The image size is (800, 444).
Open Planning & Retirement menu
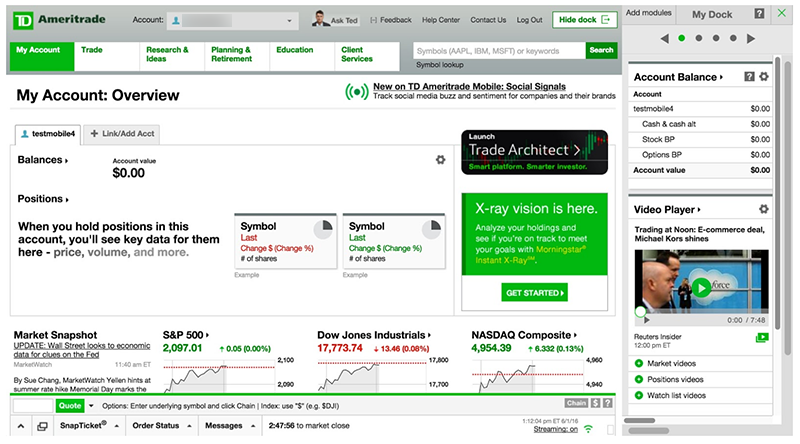pyautogui.click(x=237, y=56)
